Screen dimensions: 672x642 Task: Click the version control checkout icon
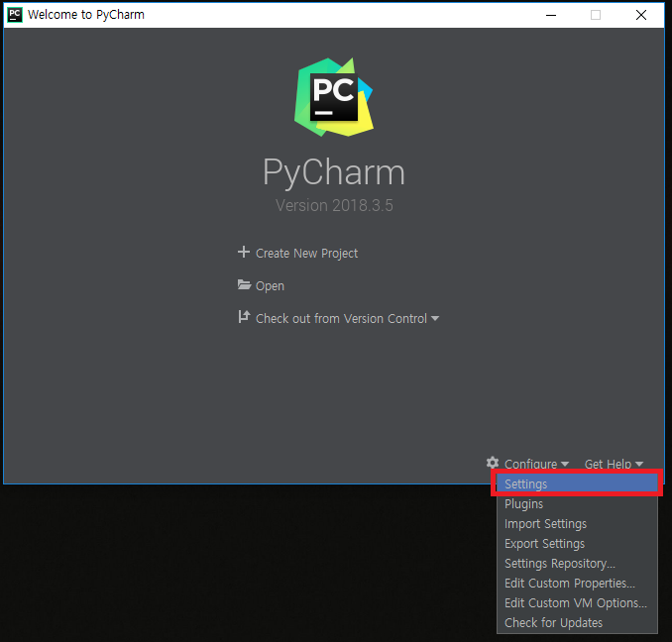click(244, 317)
